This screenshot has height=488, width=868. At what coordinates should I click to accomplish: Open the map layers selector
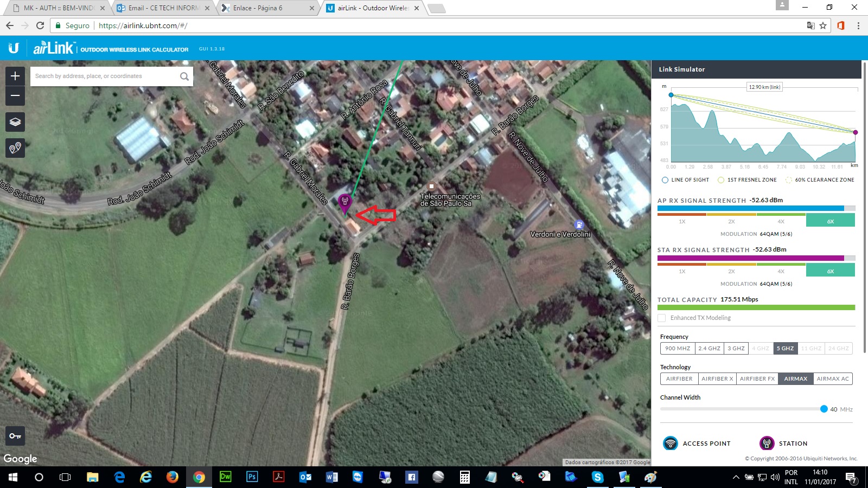[x=15, y=122]
